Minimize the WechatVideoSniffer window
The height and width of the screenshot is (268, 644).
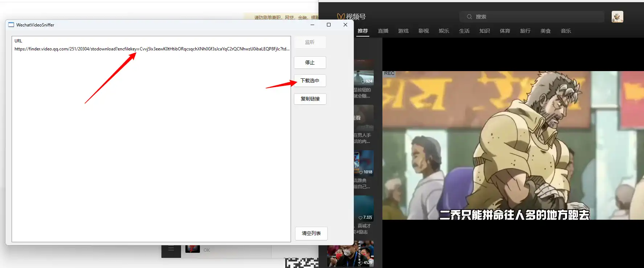click(x=312, y=25)
